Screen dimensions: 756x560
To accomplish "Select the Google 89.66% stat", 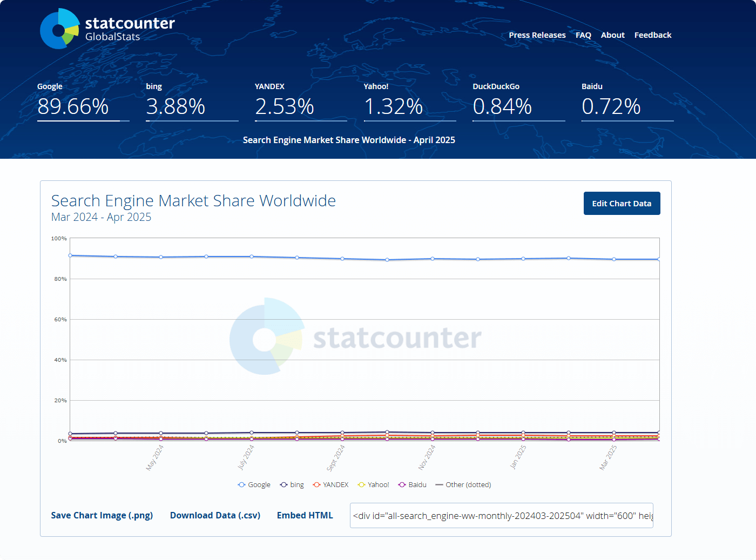I will pos(83,101).
